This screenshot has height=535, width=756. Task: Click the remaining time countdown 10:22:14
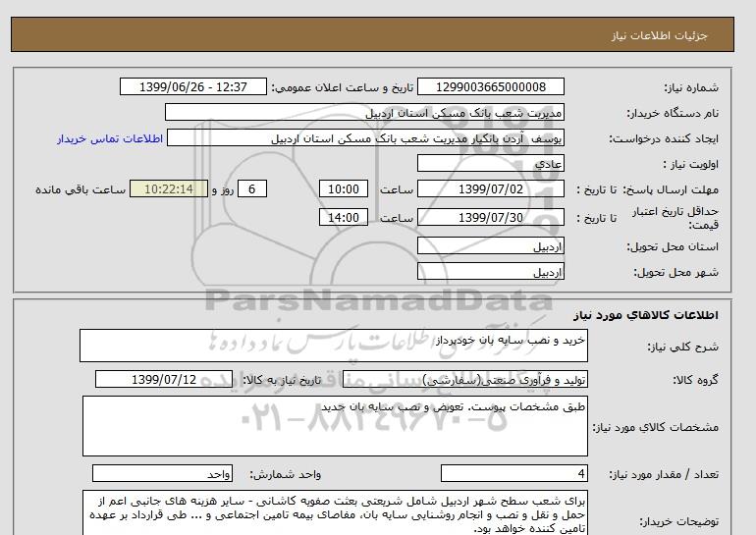169,188
